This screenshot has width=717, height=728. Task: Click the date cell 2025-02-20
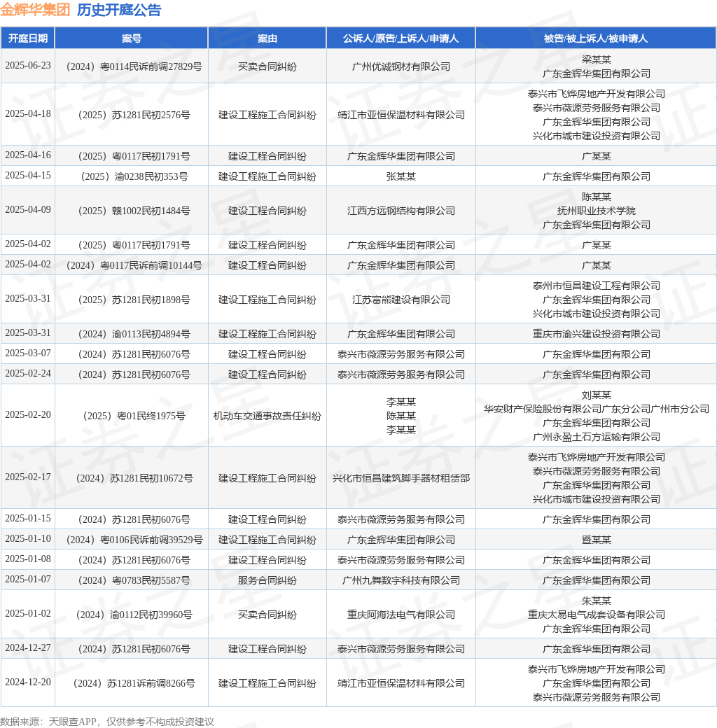(28, 414)
